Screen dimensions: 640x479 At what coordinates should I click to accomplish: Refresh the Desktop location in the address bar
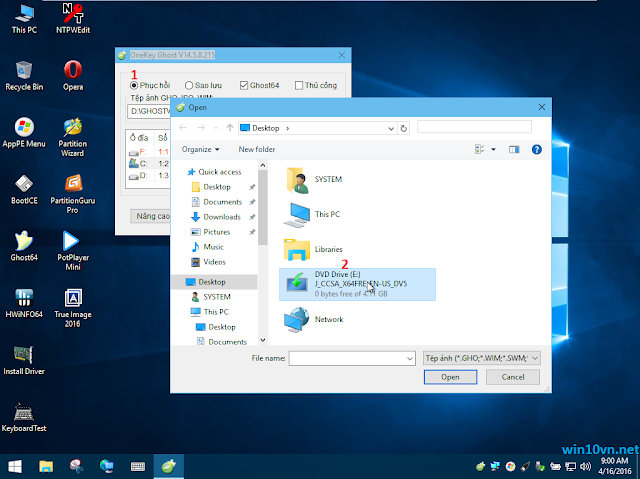coord(404,129)
